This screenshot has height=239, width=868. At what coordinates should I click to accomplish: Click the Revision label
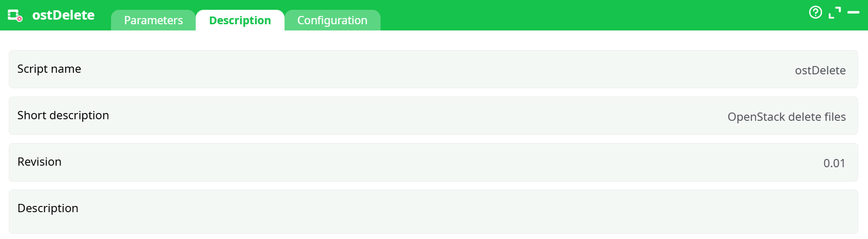[39, 162]
